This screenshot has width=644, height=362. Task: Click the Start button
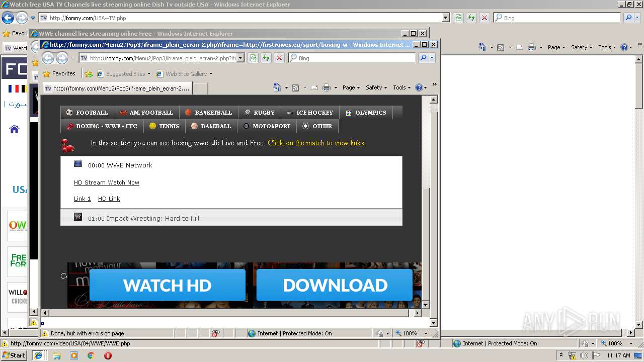coord(14,355)
